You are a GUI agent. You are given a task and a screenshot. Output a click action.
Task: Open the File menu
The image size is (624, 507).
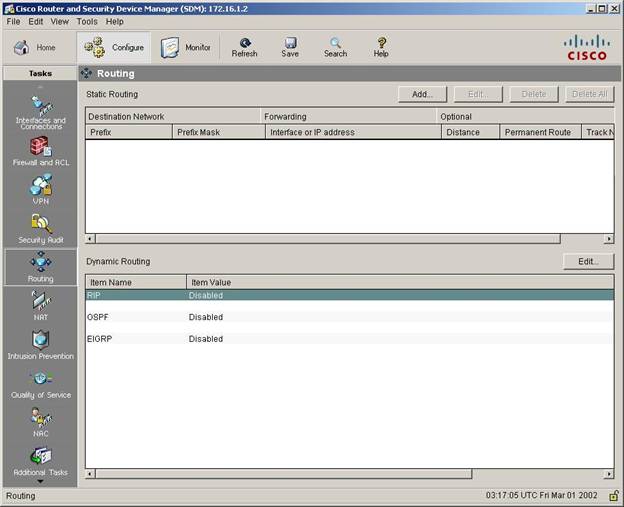coord(13,21)
